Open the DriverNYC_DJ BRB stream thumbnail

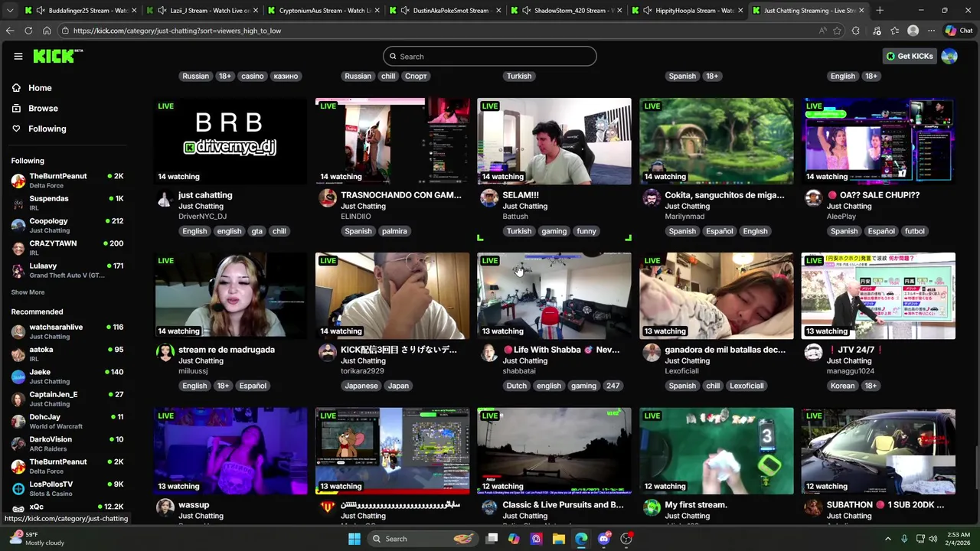pyautogui.click(x=230, y=141)
